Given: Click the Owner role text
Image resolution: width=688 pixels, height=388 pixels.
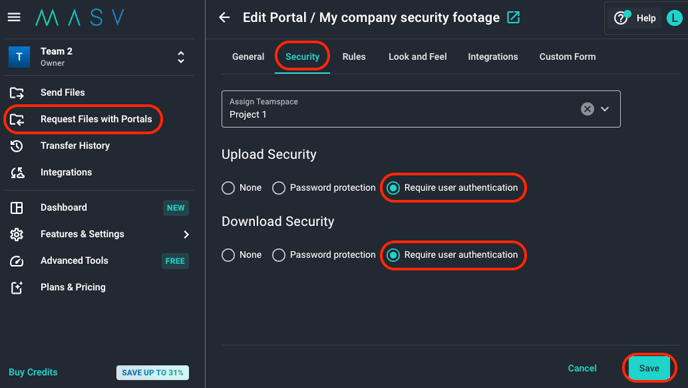Looking at the screenshot, I should click(x=52, y=63).
